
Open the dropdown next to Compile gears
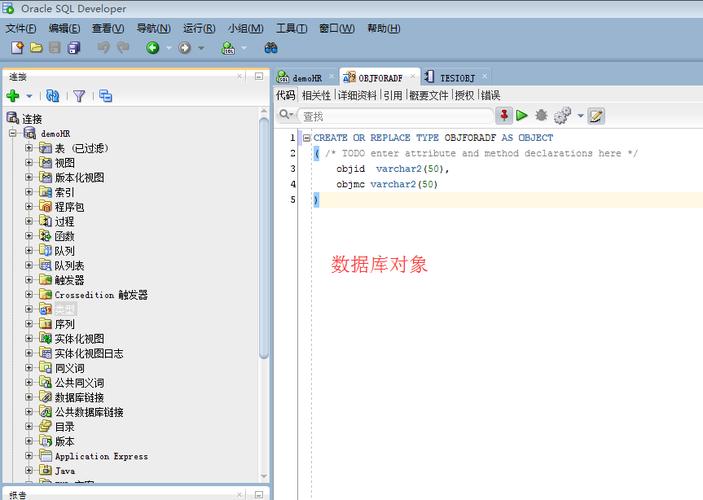click(x=580, y=116)
